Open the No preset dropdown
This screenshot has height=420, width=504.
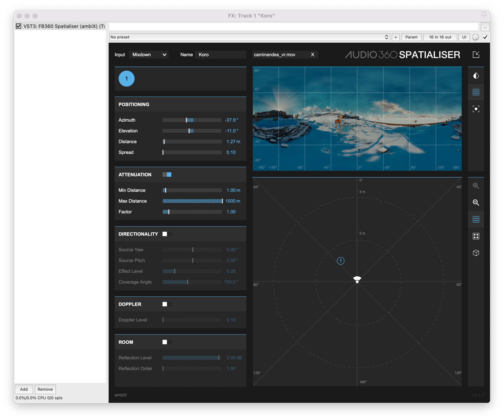click(x=249, y=37)
